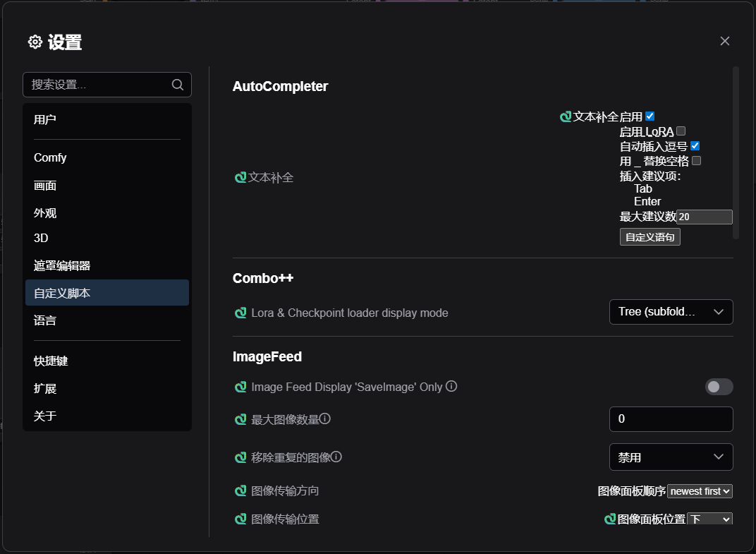Close the settings dialog
Viewport: 756px width, 554px height.
click(724, 41)
